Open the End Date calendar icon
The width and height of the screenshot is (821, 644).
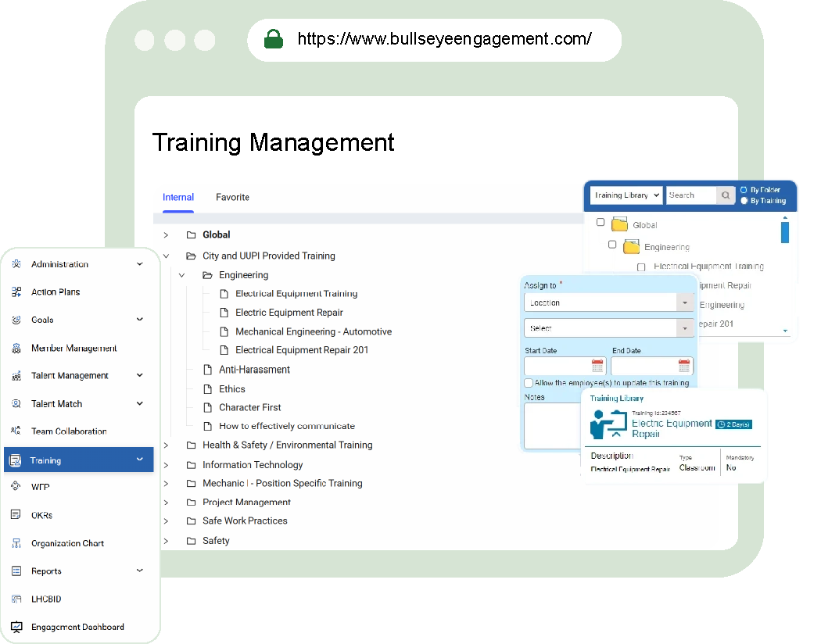[684, 366]
